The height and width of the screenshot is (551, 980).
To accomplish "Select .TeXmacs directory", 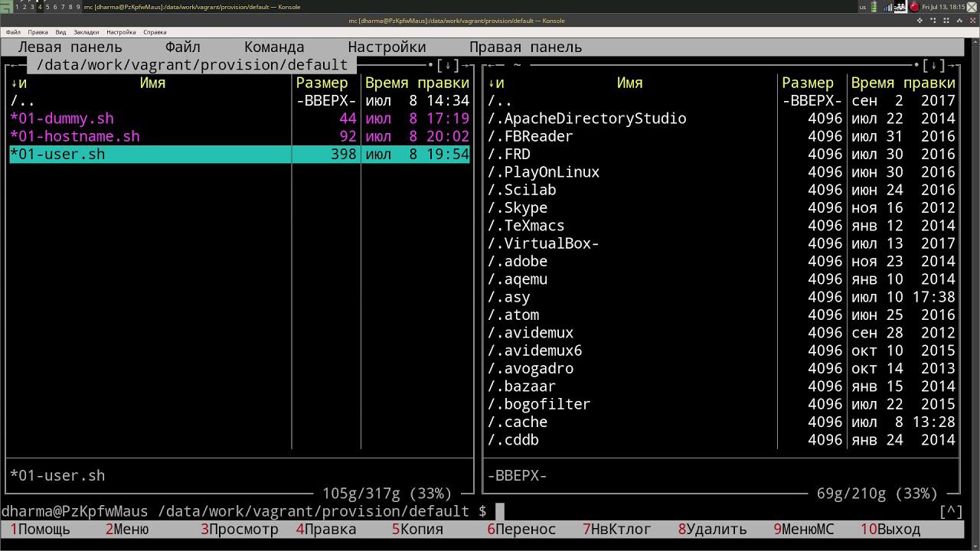I will (x=721, y=226).
